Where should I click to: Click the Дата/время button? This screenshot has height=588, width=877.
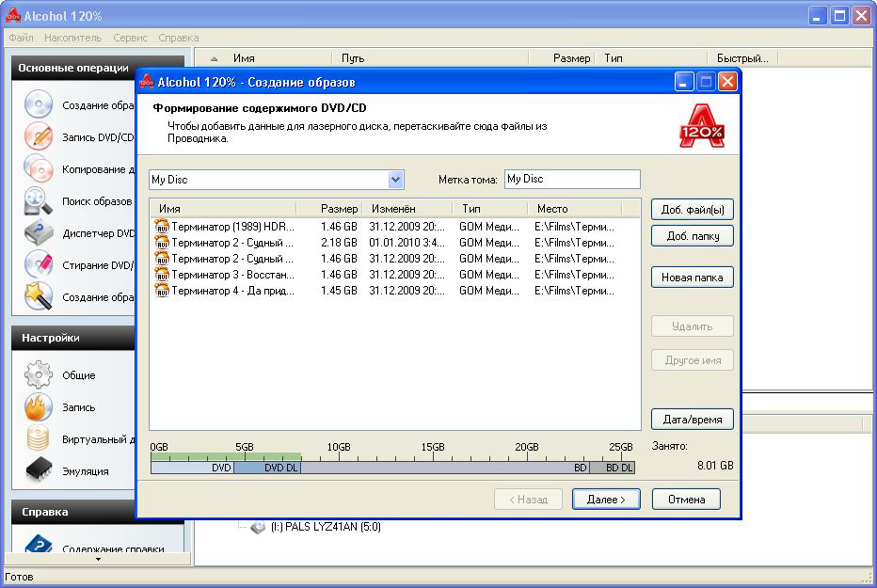tap(692, 420)
